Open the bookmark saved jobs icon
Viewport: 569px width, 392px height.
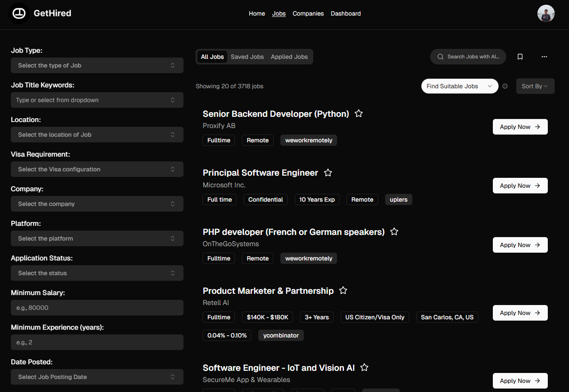coord(520,57)
